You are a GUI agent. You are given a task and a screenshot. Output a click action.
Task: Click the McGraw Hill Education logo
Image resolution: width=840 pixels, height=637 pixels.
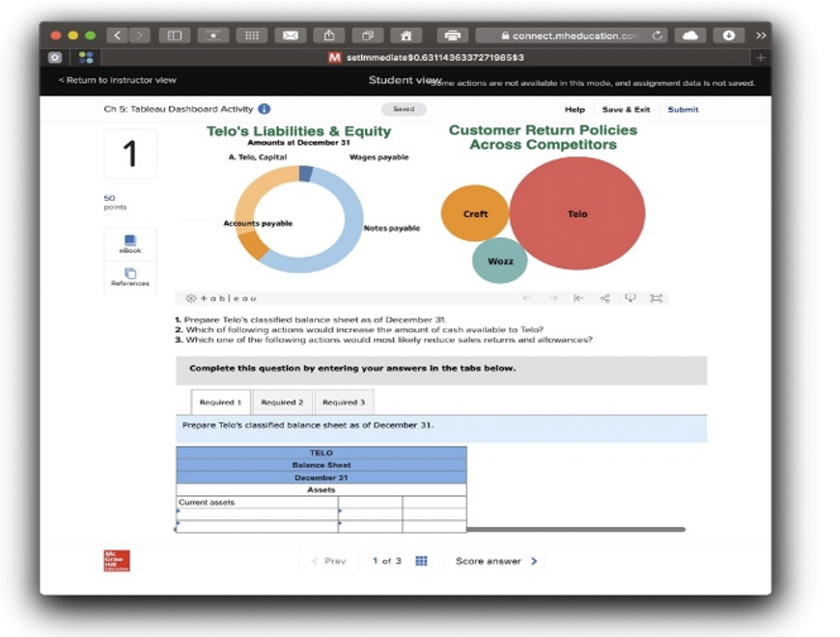coord(117,561)
